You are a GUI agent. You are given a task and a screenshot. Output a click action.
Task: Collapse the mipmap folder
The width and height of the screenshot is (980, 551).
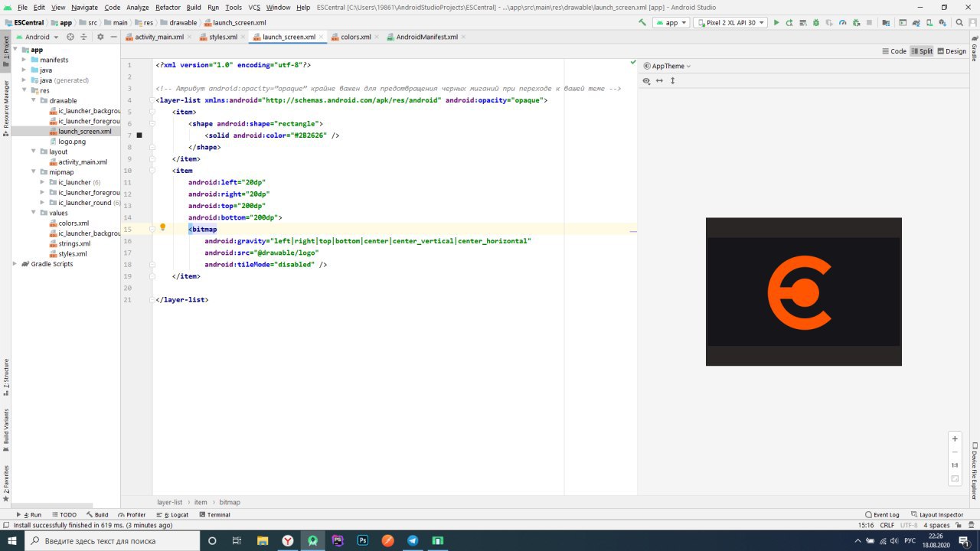[x=34, y=172]
